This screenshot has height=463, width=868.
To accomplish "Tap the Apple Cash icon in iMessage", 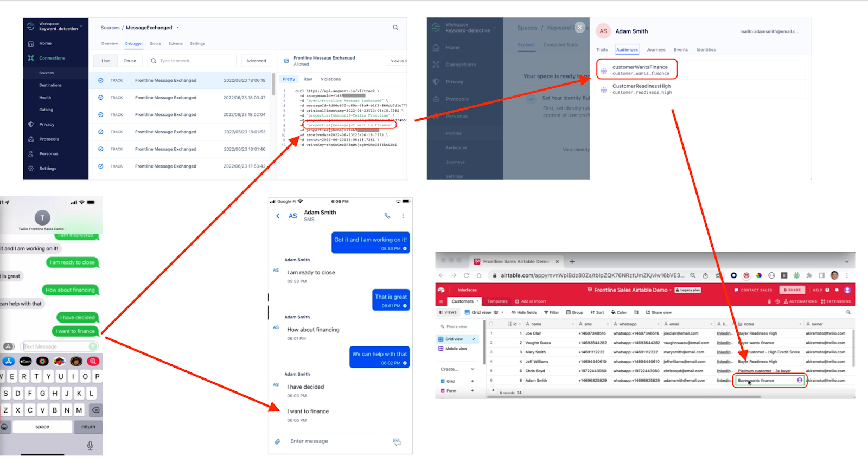I will pos(25,361).
